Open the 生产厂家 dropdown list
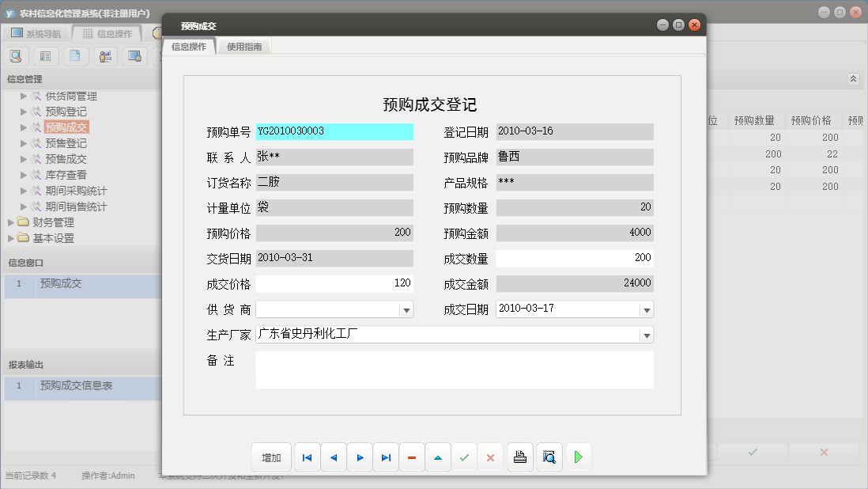868x489 pixels. coord(647,334)
